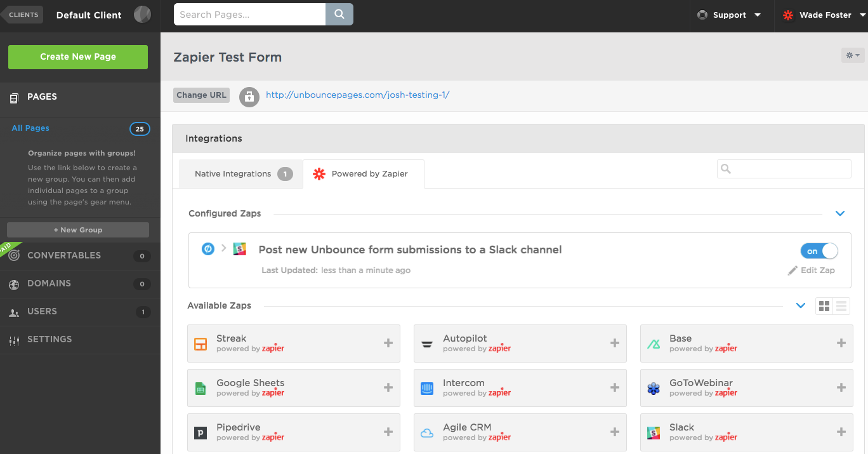868x454 pixels.
Task: Click the Agile CRM cloud icon
Action: pos(427,433)
